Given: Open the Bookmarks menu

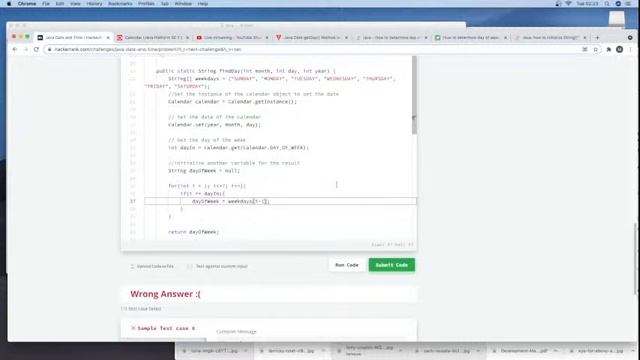Looking at the screenshot, I should coord(120,4).
